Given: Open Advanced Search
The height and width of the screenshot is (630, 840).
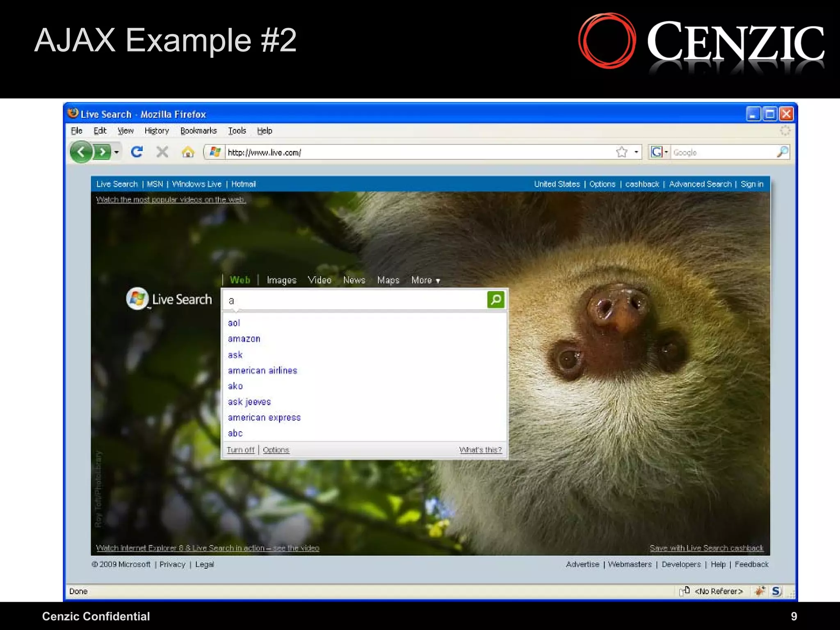Looking at the screenshot, I should (x=700, y=184).
